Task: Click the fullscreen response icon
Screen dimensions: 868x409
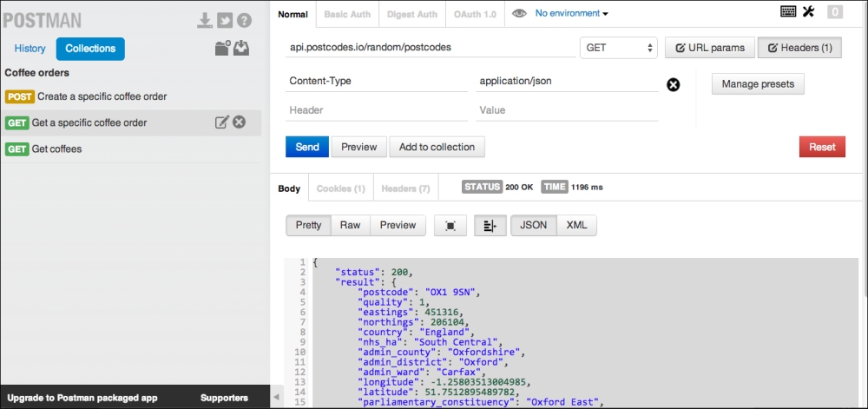Action: pyautogui.click(x=450, y=225)
